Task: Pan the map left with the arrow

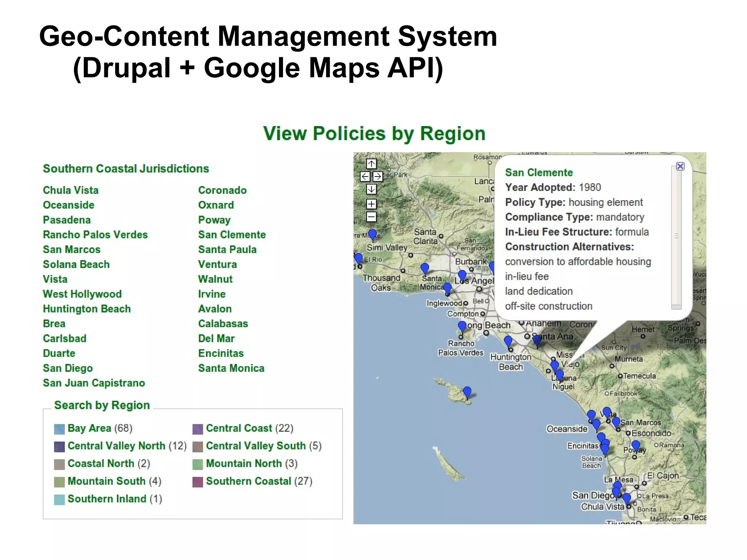Action: pyautogui.click(x=365, y=177)
